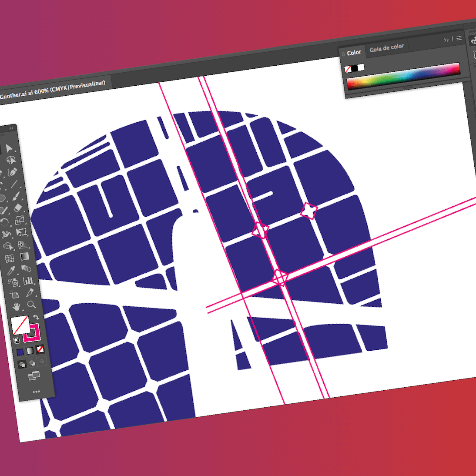This screenshot has width=476, height=476.
Task: Choose the Zoom magnifier tool
Action: (x=31, y=305)
